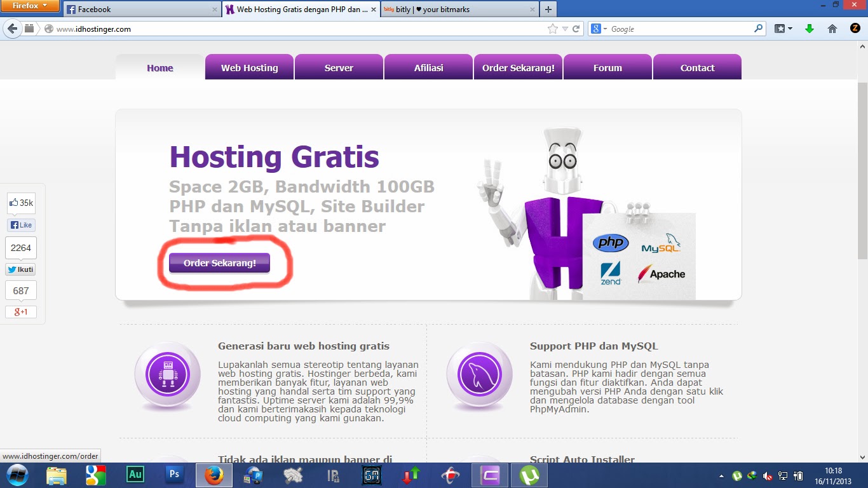The width and height of the screenshot is (868, 488).
Task: Click the magnifier search icon in search box
Action: (x=758, y=29)
